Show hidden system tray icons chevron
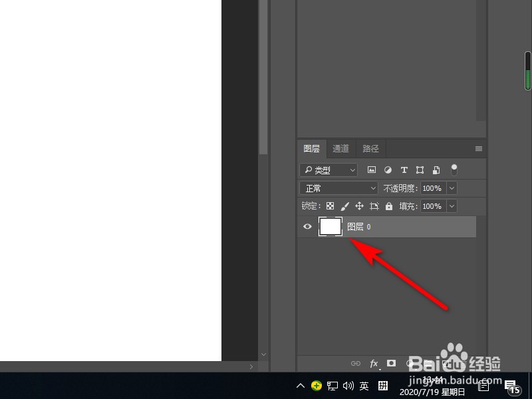Image resolution: width=532 pixels, height=399 pixels. (x=301, y=386)
